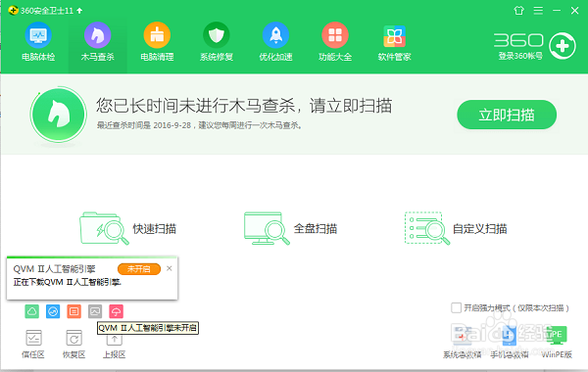Screen dimensions: 588x372
Task: Open the 电脑体检 computer checkup tab
Action: pos(38,42)
